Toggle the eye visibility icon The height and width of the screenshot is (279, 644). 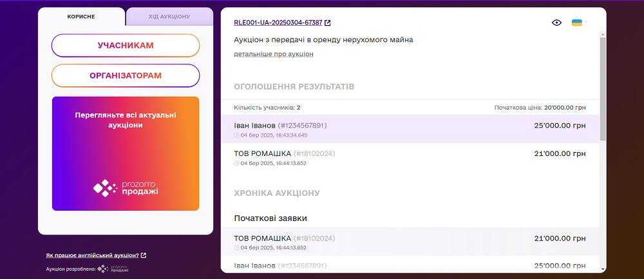557,23
